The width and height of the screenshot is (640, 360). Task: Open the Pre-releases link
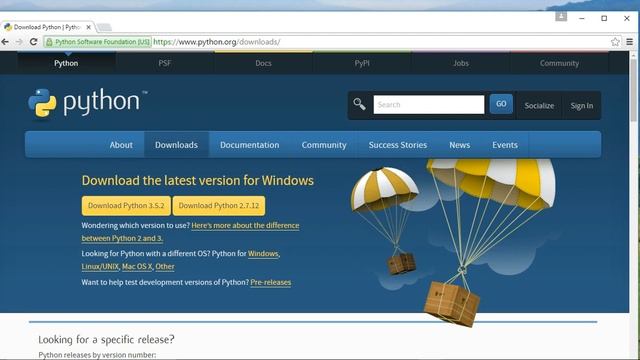click(271, 282)
